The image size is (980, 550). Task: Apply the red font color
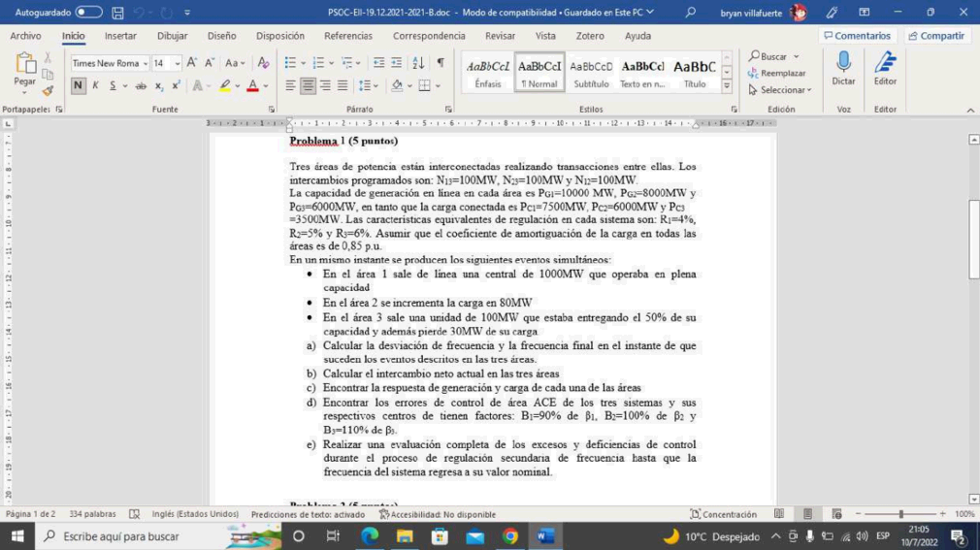point(252,85)
